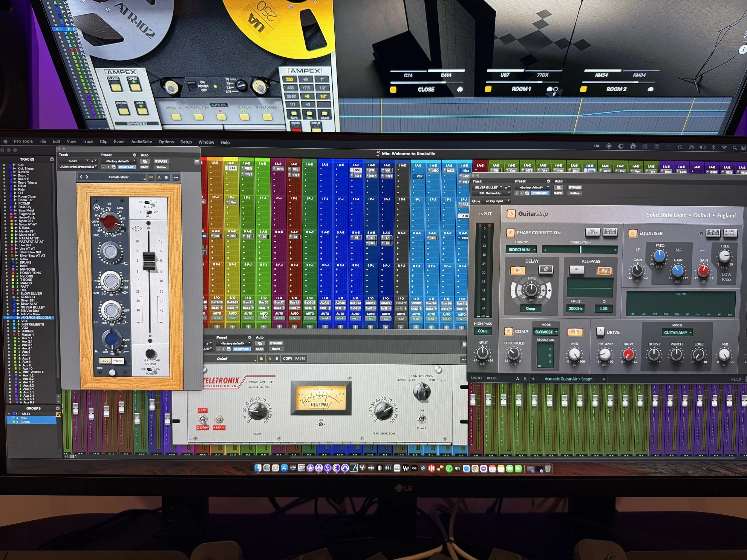Open Finder from the Dock

(258, 468)
